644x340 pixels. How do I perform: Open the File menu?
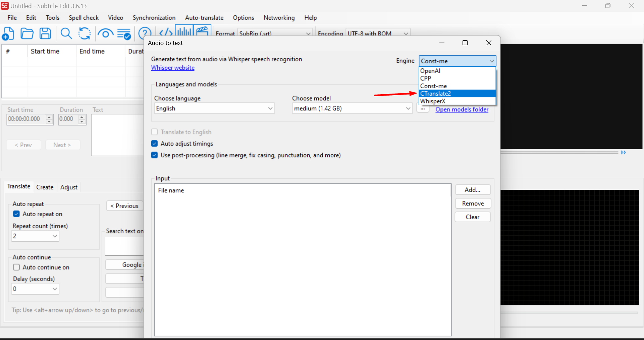pyautogui.click(x=12, y=18)
